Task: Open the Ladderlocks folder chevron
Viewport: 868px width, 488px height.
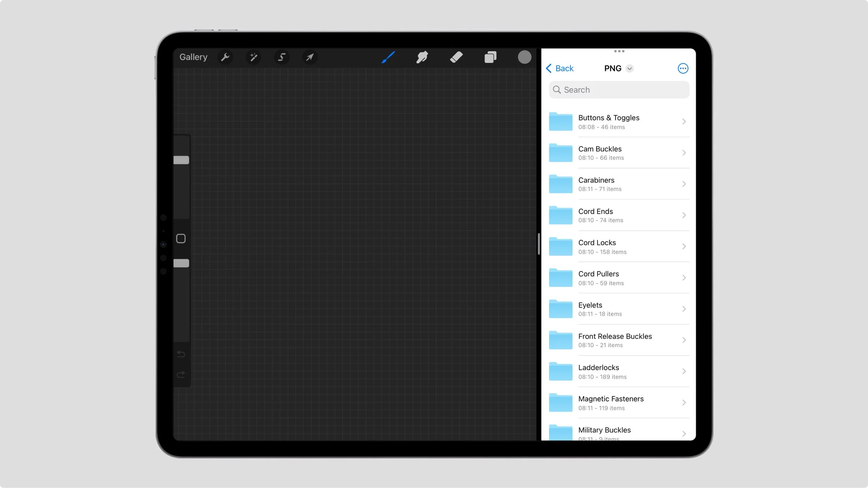Action: click(x=684, y=372)
